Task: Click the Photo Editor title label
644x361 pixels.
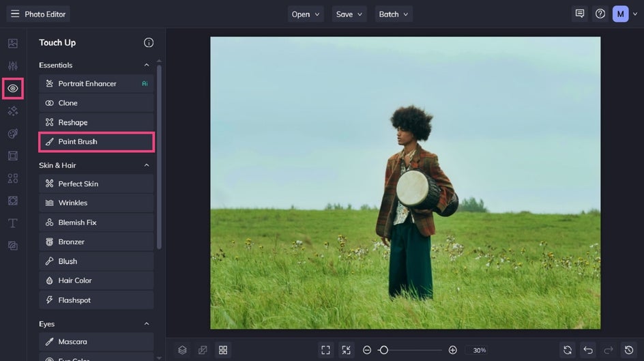Action: click(x=45, y=14)
